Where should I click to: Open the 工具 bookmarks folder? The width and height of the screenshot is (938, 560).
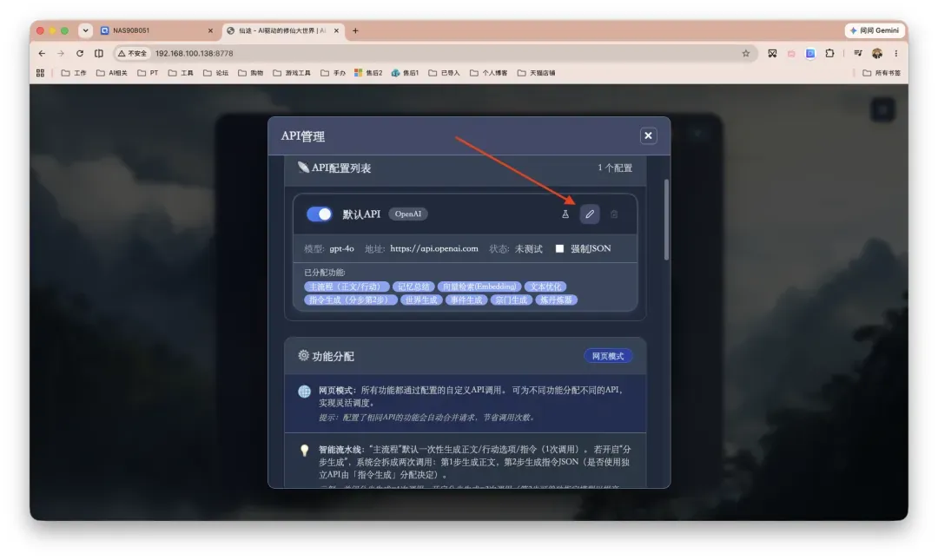[181, 73]
